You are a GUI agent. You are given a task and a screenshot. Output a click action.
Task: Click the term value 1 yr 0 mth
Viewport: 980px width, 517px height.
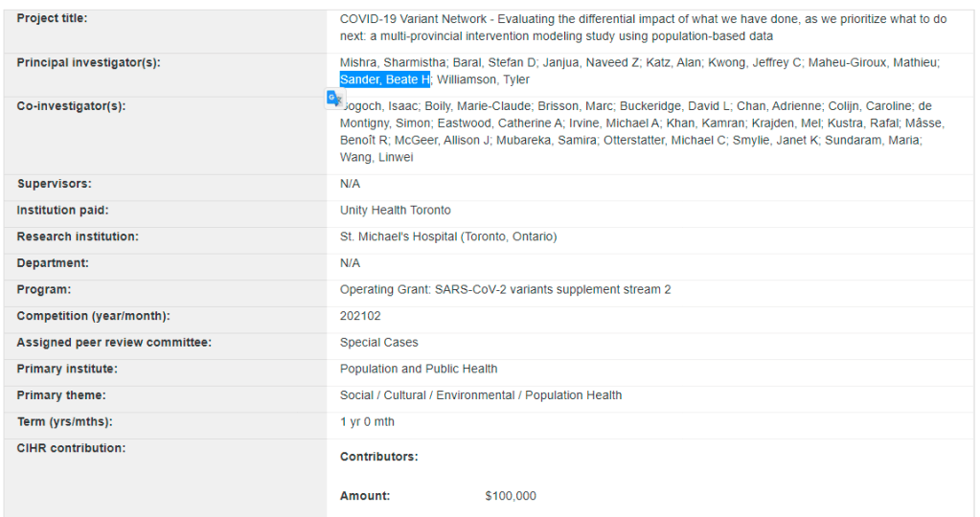(x=367, y=422)
